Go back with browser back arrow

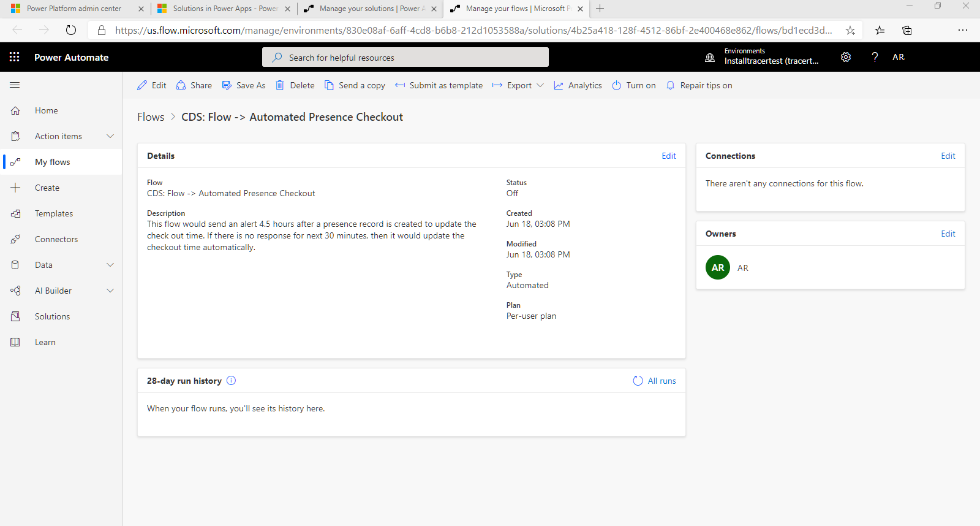click(x=17, y=30)
